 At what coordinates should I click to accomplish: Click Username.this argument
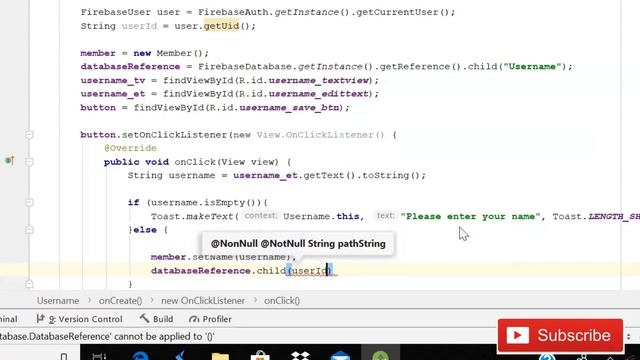[x=321, y=216]
